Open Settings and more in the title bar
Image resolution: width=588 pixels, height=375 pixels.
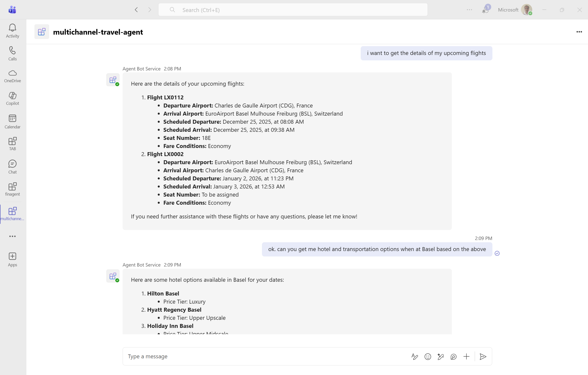469,10
